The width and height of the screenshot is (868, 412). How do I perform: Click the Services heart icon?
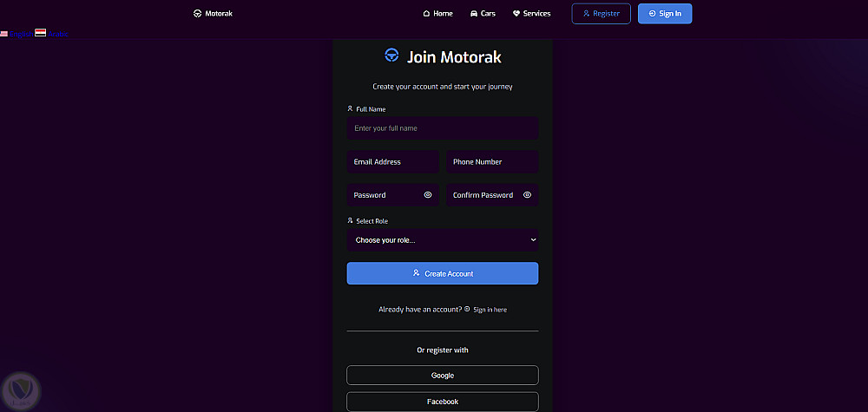tap(516, 14)
